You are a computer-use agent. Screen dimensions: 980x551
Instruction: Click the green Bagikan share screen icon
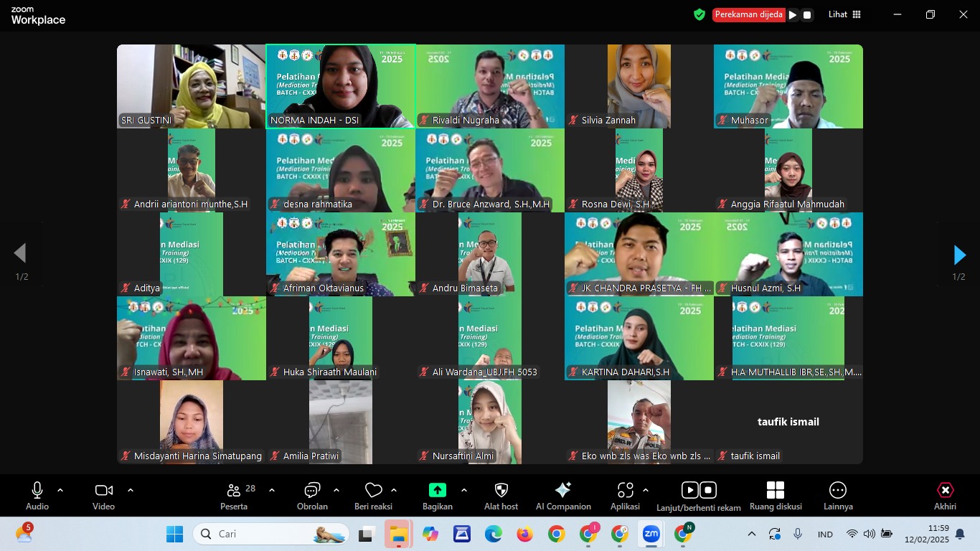437,490
